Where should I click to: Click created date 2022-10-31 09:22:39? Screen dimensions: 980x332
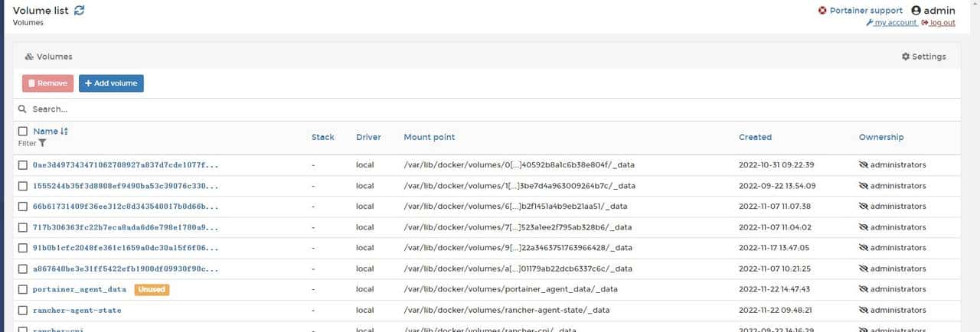click(776, 164)
